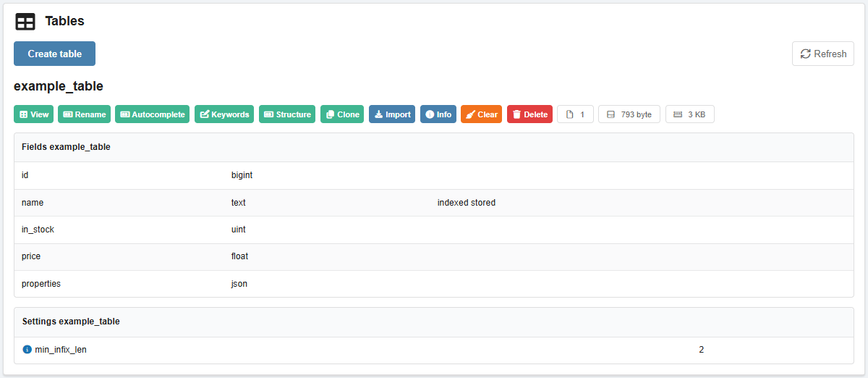The image size is (868, 378).
Task: Clone the example_table table
Action: tap(342, 114)
